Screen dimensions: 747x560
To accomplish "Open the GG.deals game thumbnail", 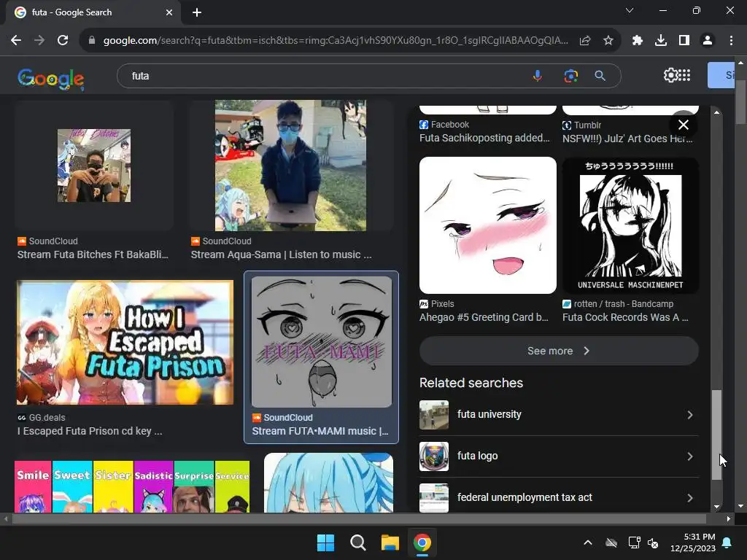I will [x=125, y=343].
